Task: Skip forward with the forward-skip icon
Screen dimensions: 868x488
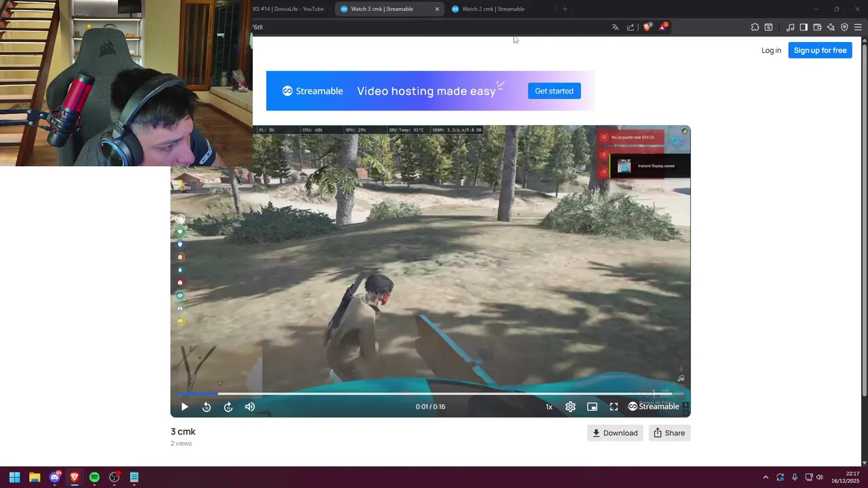Action: 229,407
